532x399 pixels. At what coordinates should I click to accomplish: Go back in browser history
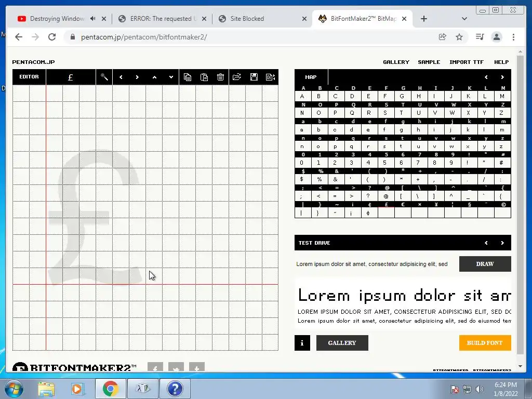[x=19, y=37]
